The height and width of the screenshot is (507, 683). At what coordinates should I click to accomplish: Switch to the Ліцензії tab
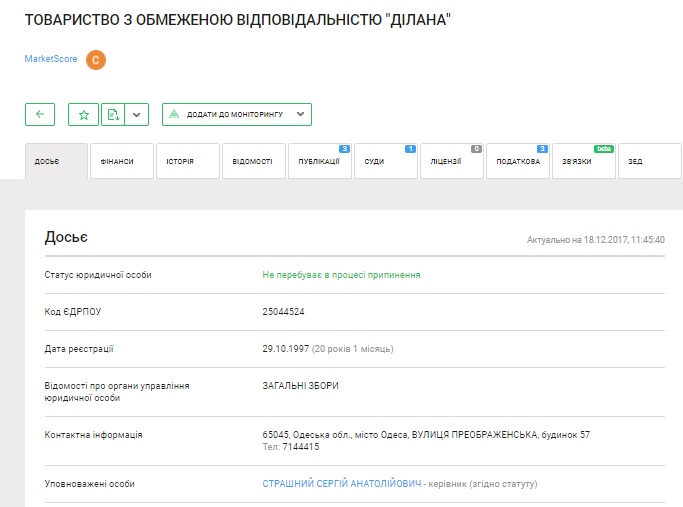451,161
